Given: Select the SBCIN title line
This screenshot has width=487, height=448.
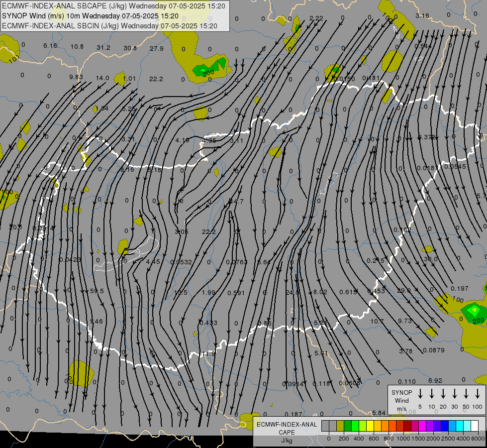Looking at the screenshot, I should (x=109, y=26).
